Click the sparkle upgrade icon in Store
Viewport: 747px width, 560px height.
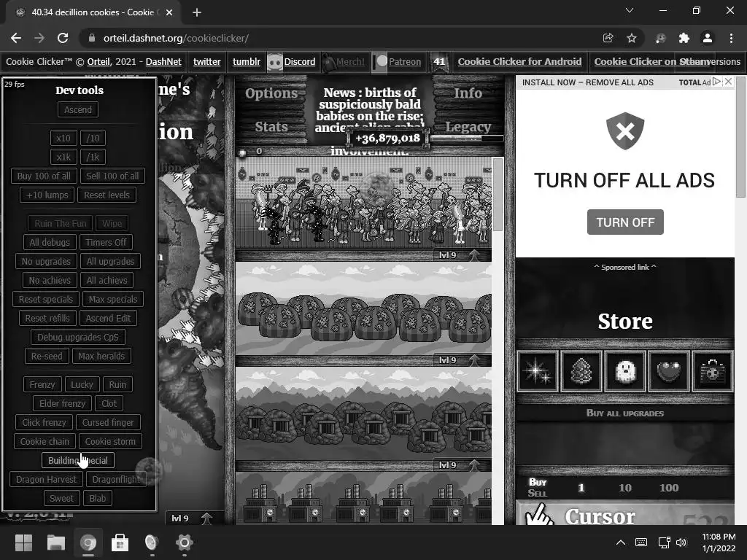point(538,371)
